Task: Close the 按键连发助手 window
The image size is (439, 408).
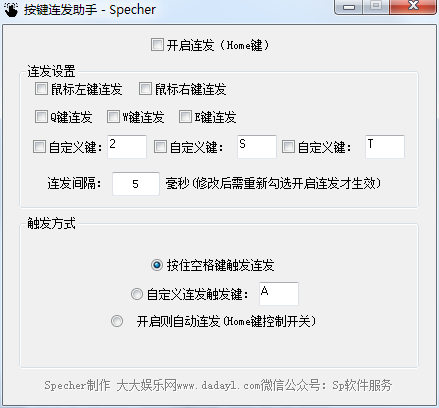Action: pyautogui.click(x=413, y=7)
